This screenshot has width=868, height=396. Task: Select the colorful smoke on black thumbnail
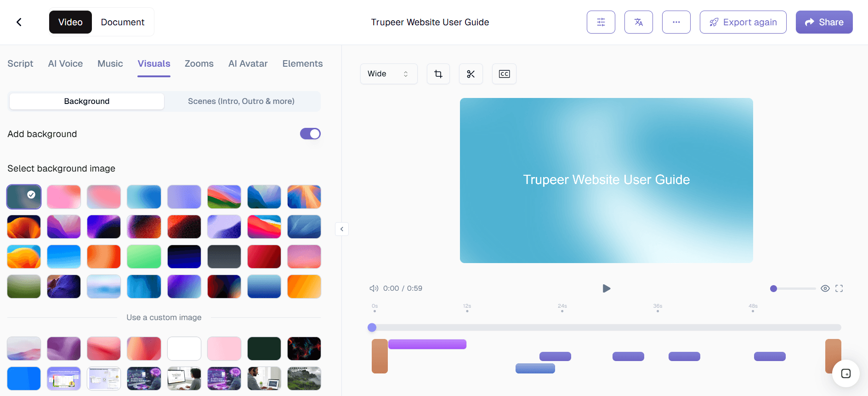(x=304, y=349)
